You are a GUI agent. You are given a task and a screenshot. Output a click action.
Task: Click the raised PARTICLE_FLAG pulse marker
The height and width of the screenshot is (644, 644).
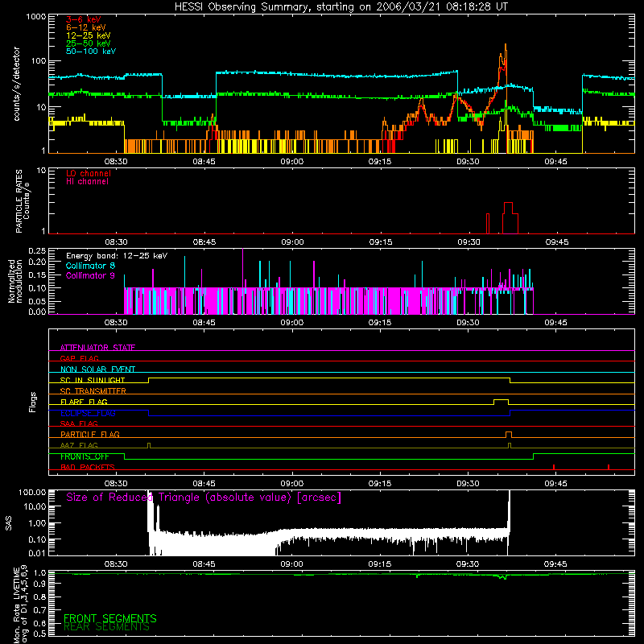[x=509, y=435]
